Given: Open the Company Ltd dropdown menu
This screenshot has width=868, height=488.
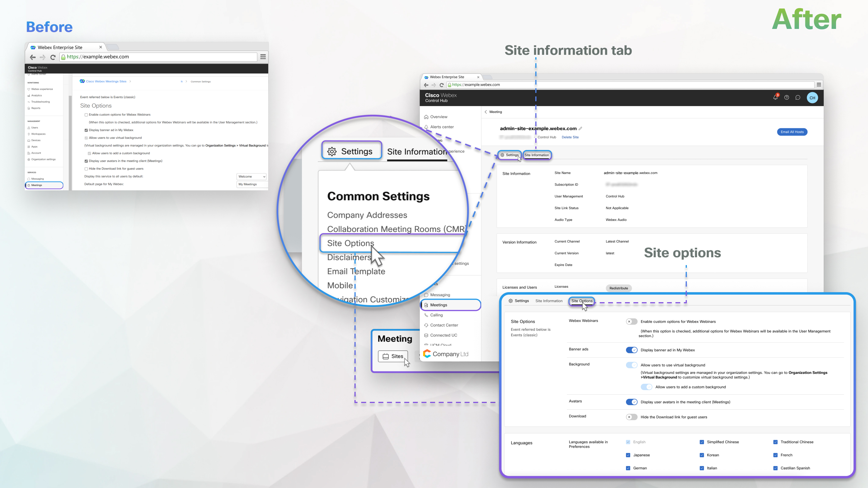Looking at the screenshot, I should (450, 354).
